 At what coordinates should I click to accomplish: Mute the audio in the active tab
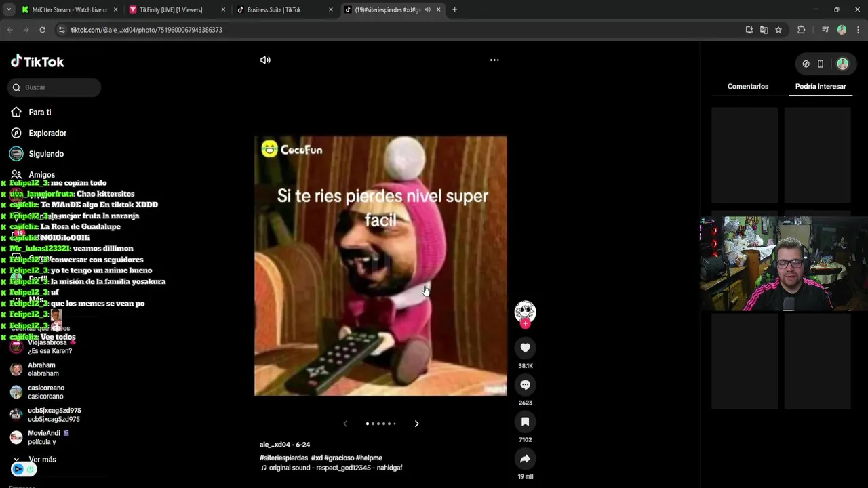coord(427,9)
